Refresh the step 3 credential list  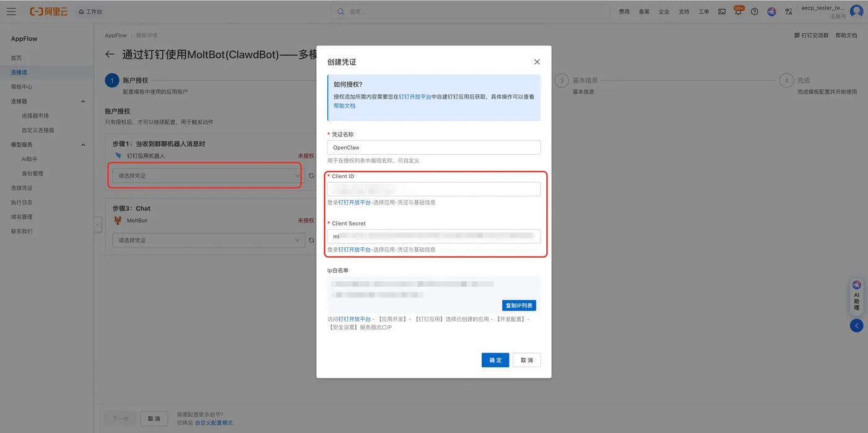point(311,240)
